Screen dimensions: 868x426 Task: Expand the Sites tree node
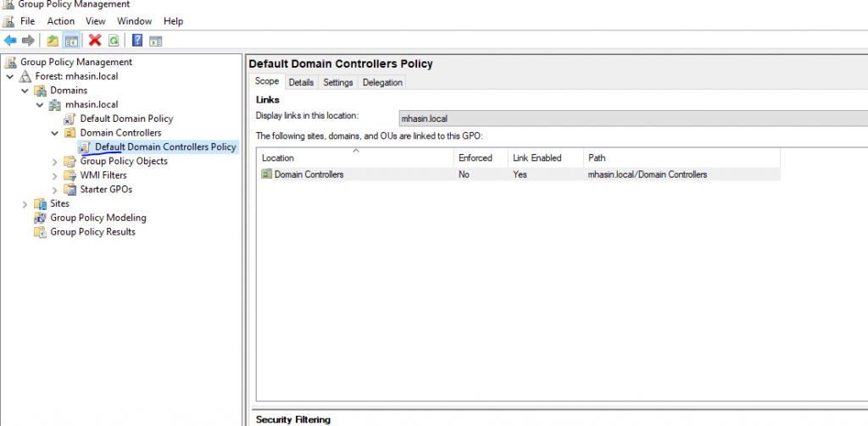click(x=25, y=203)
